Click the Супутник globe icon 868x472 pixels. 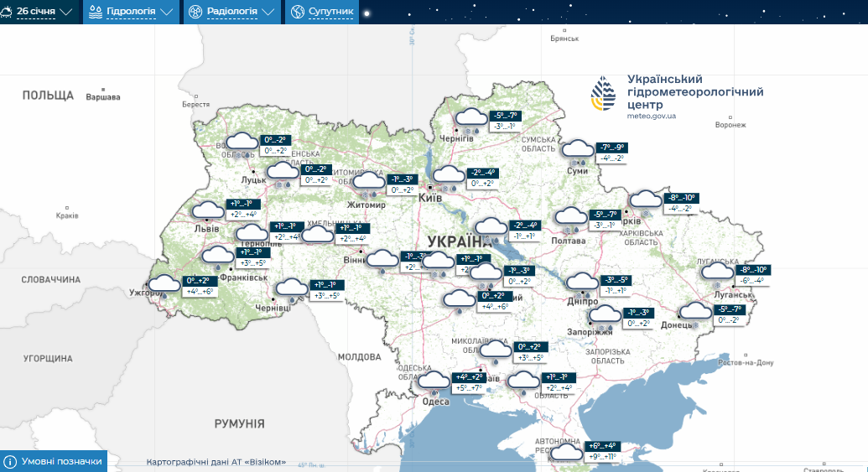tap(297, 12)
